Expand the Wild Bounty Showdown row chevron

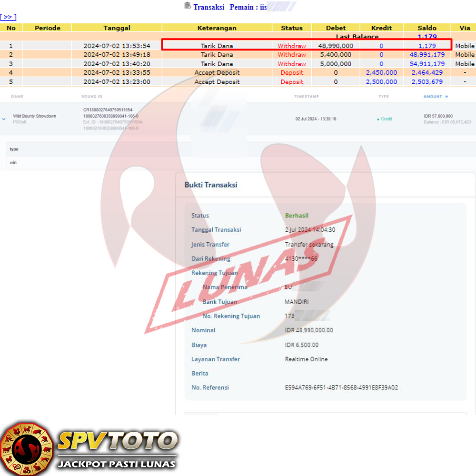(x=4, y=119)
